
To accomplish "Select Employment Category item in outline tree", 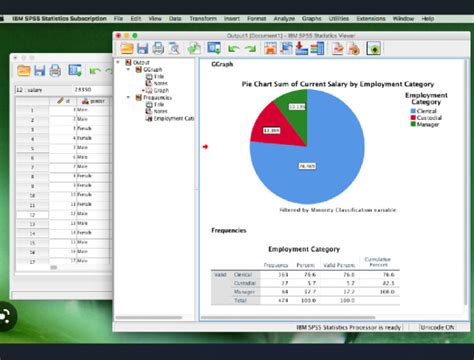I will [x=170, y=118].
